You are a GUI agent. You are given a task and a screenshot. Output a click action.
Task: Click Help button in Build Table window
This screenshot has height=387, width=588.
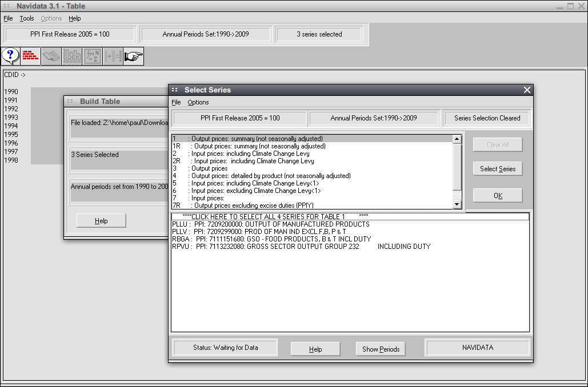coord(101,221)
